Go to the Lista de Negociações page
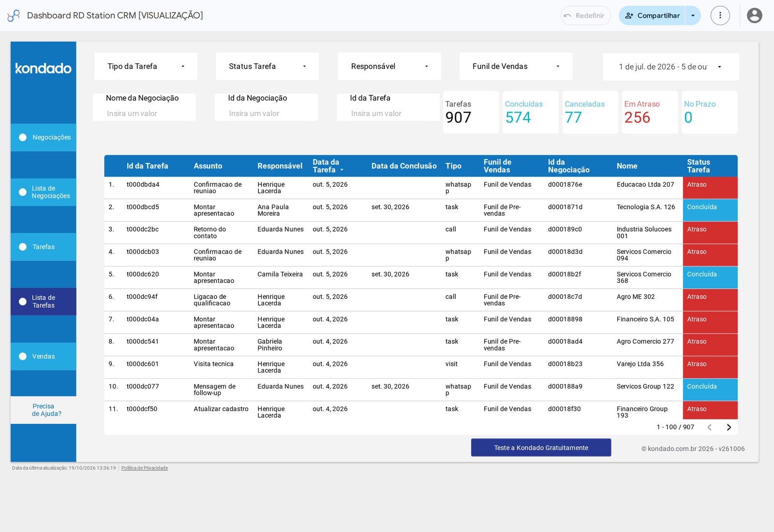Image resolution: width=774 pixels, height=532 pixels. (44, 192)
